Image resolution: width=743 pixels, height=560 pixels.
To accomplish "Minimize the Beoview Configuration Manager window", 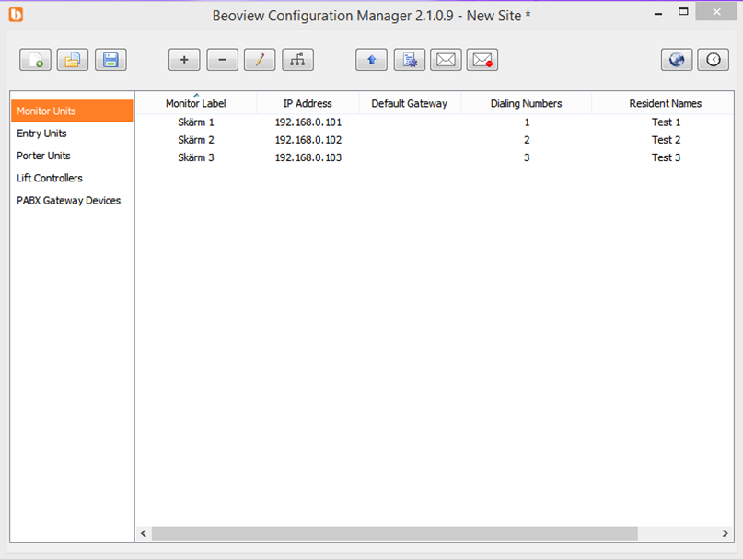I will click(x=658, y=13).
